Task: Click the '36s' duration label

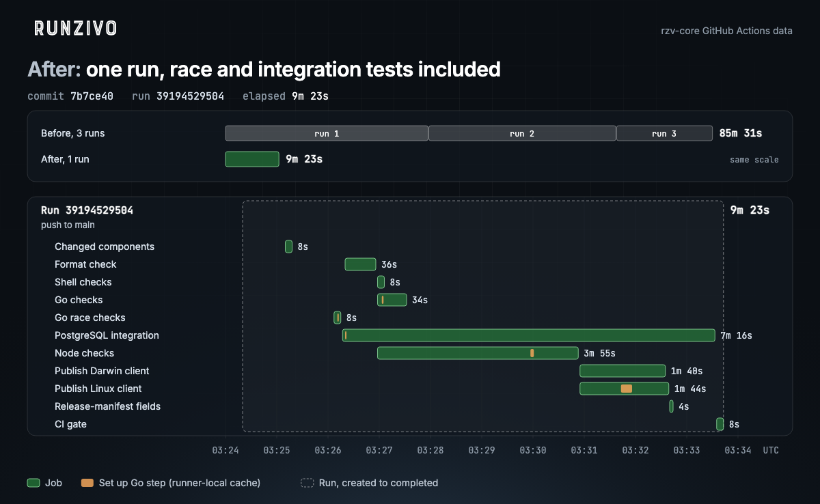Action: coord(389,264)
